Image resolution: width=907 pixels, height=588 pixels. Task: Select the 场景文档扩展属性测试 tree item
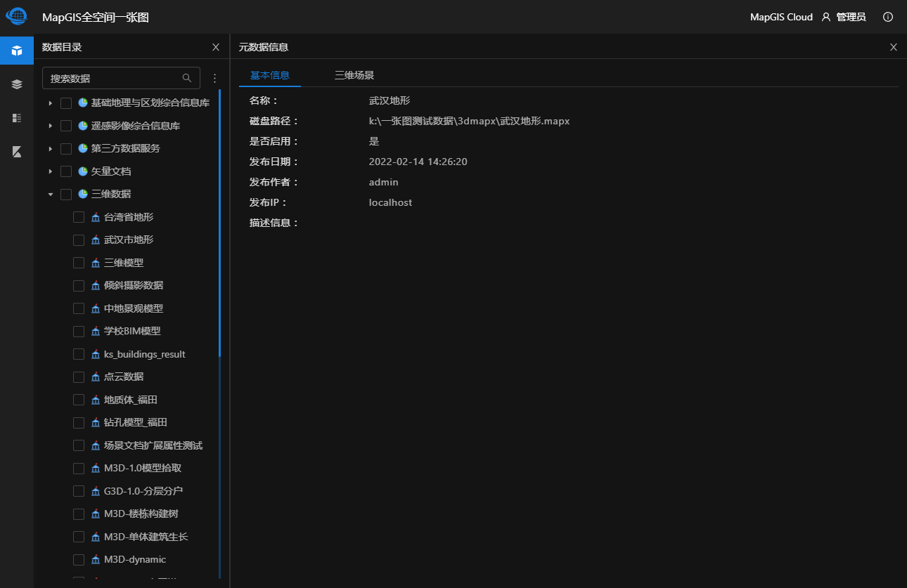(153, 445)
